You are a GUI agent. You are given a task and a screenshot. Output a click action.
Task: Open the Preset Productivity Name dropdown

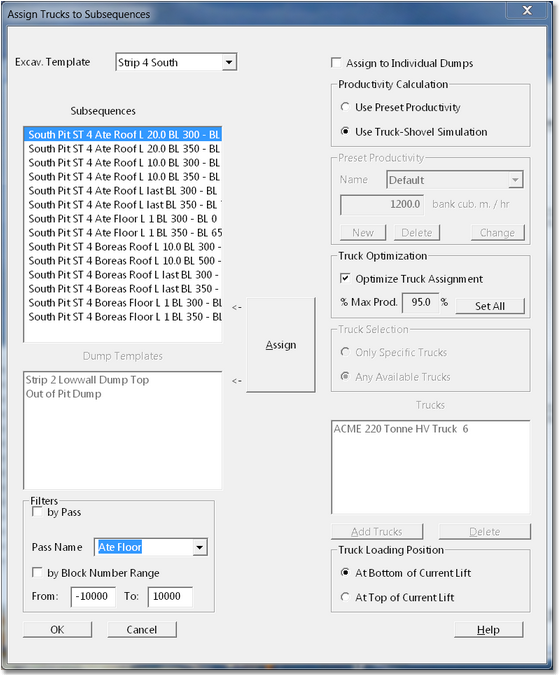point(515,180)
